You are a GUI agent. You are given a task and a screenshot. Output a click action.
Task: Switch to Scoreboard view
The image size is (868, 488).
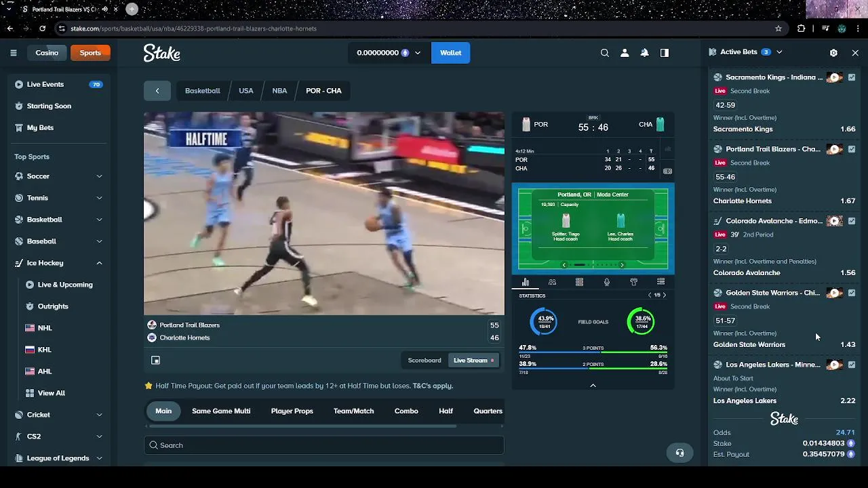pos(425,361)
